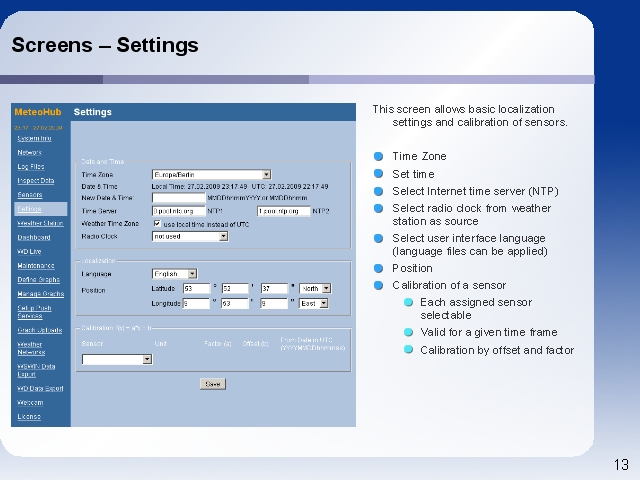Go to the Maintenance page

click(x=36, y=266)
